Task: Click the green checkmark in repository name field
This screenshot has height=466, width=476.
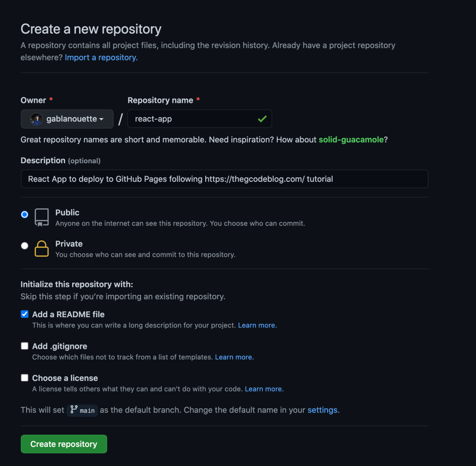Action: (262, 119)
